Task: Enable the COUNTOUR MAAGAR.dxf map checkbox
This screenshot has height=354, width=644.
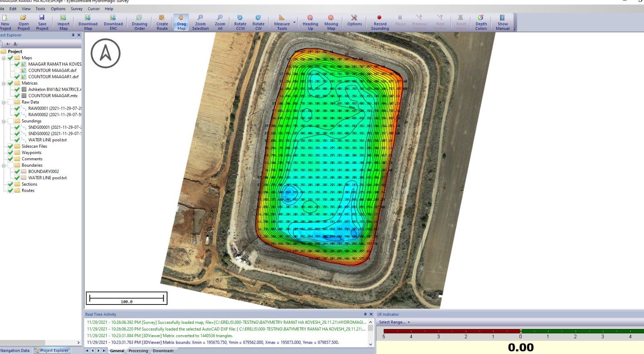Action: [17, 70]
